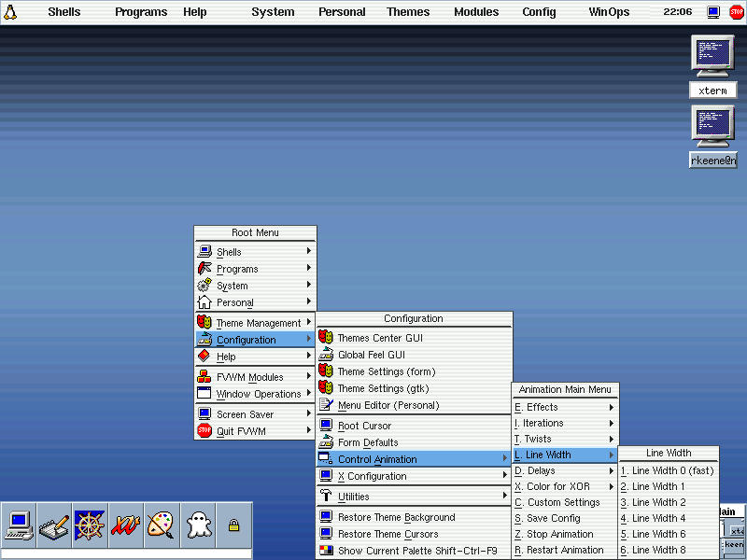Choose Line Width 2

click(x=669, y=502)
